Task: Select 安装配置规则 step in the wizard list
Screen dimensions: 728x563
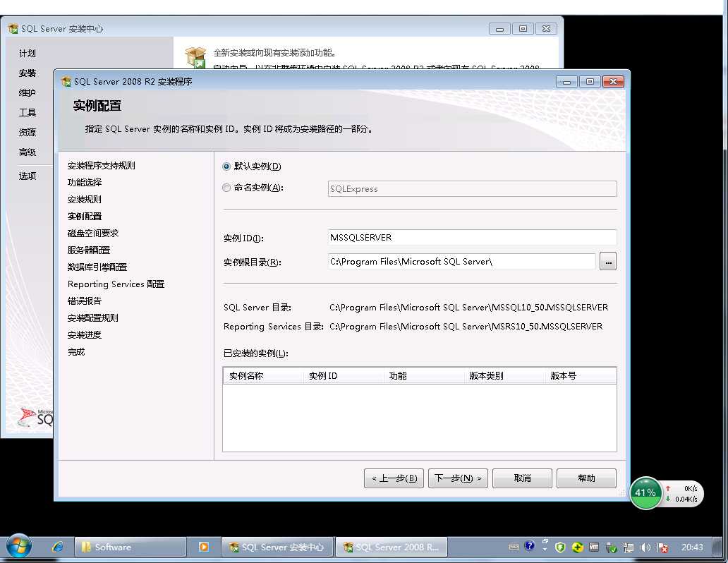Action: click(x=93, y=317)
